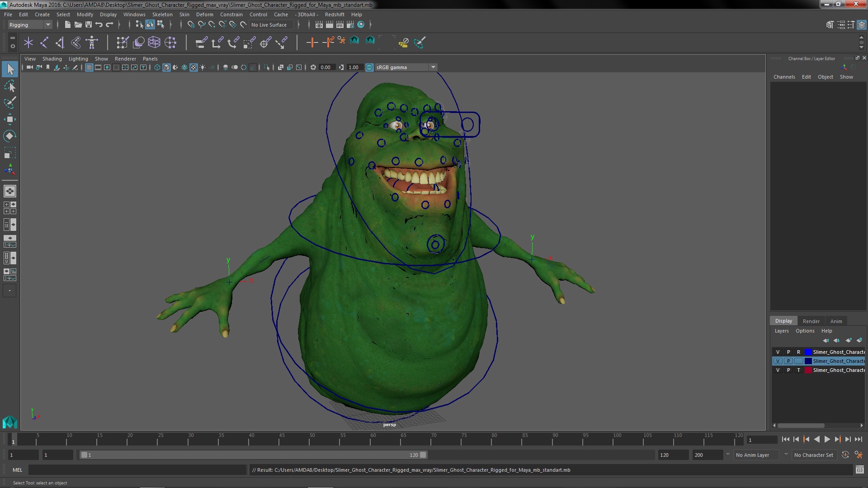
Task: Select the Paint Selection tool in the toolbox
Action: (10, 103)
